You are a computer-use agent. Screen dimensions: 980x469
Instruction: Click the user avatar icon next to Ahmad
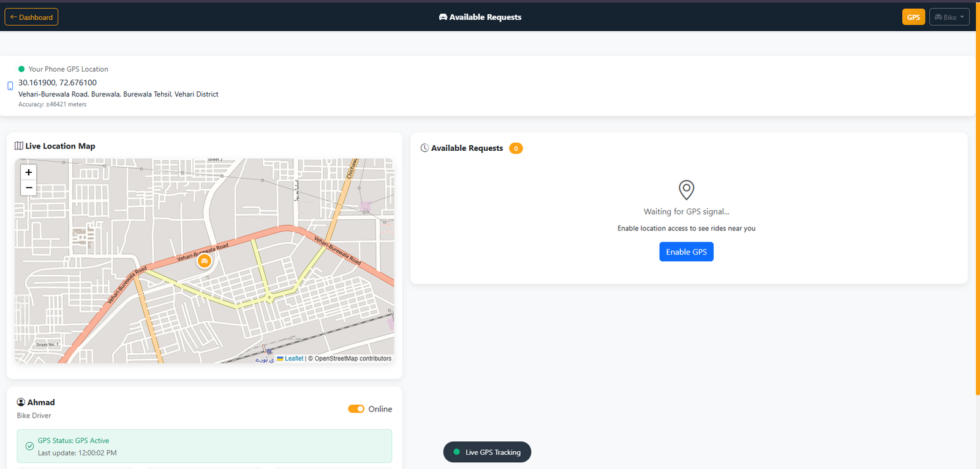pyautogui.click(x=21, y=402)
